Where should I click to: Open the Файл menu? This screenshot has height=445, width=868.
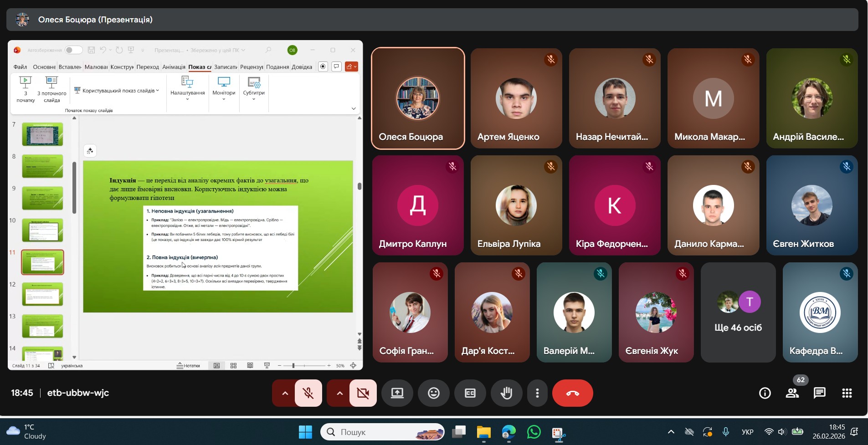pyautogui.click(x=20, y=67)
